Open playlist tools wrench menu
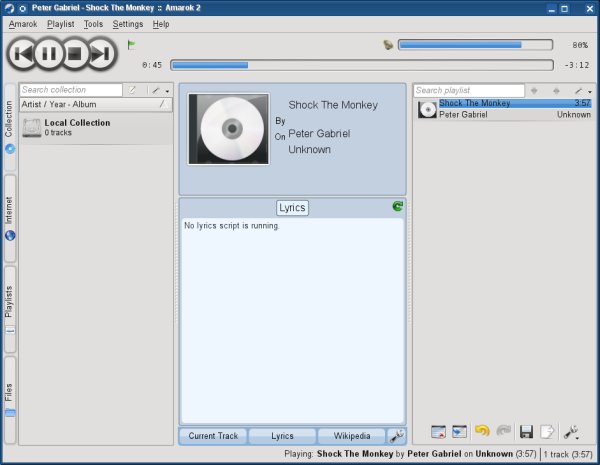The height and width of the screenshot is (465, 600). (571, 432)
